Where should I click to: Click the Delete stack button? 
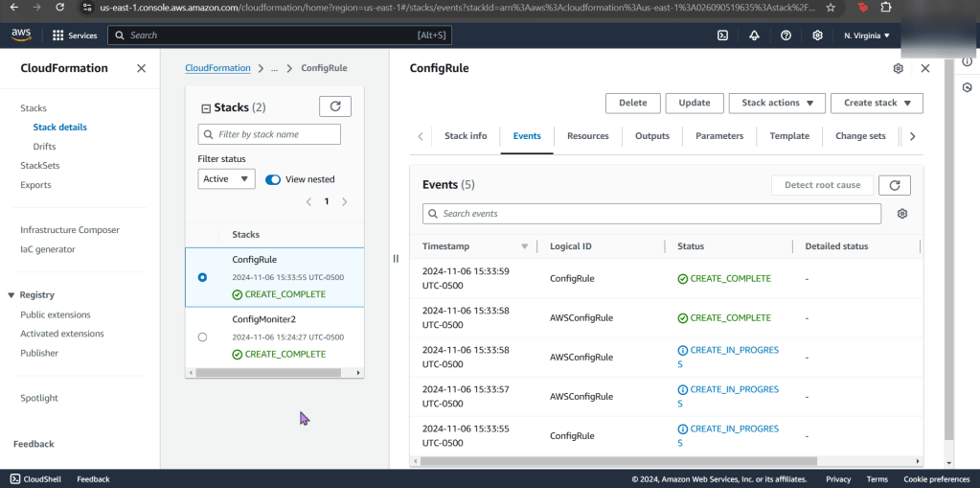pos(632,103)
